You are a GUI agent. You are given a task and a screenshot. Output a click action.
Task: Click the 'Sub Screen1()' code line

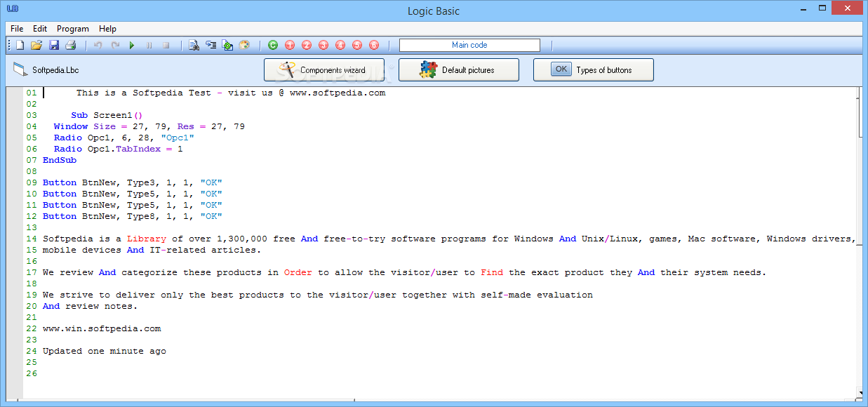[107, 115]
